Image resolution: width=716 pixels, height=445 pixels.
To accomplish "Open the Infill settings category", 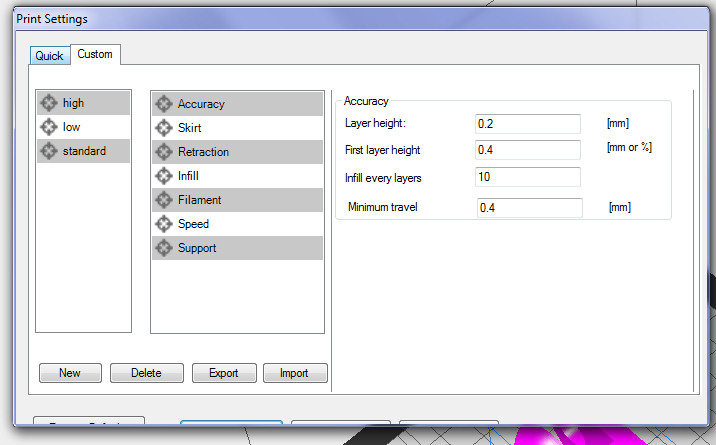I will pos(237,176).
